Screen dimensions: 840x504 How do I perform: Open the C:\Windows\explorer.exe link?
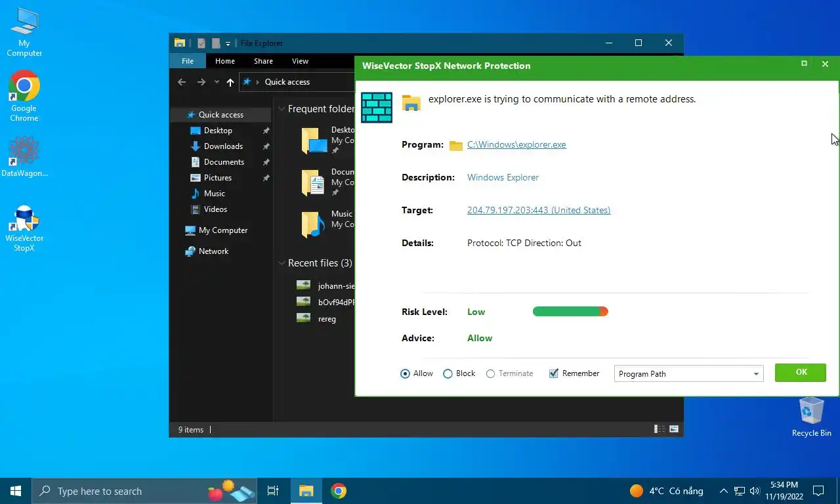[516, 144]
